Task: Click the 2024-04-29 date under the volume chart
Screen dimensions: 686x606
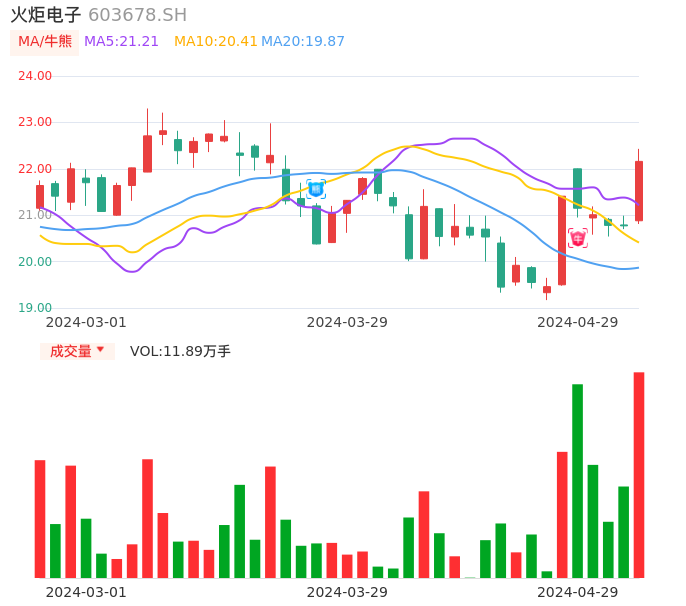Action: (578, 592)
